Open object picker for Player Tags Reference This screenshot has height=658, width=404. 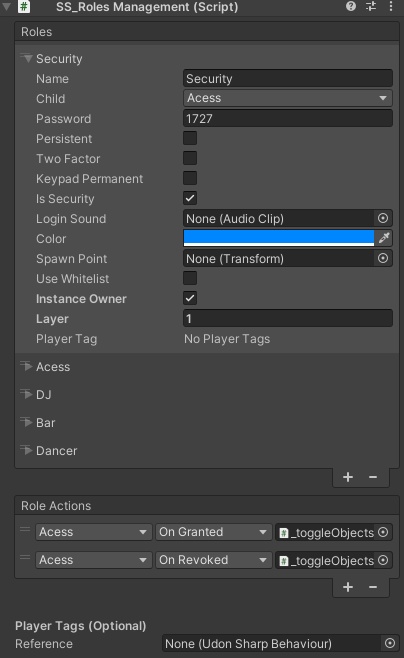(390, 643)
